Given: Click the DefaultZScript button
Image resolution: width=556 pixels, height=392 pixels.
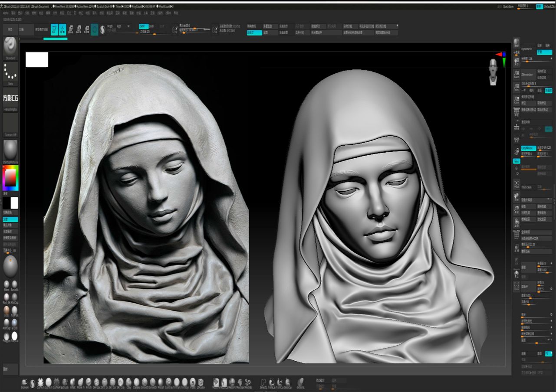Looking at the screenshot, I should [x=550, y=7].
